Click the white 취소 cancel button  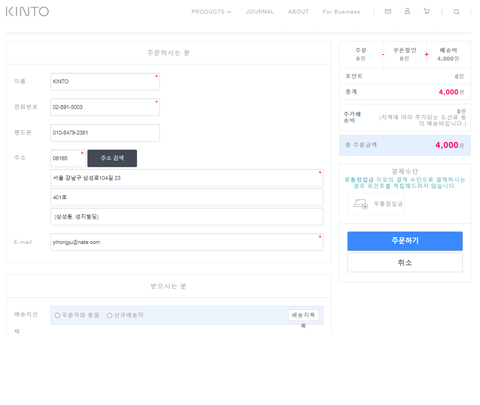405,263
